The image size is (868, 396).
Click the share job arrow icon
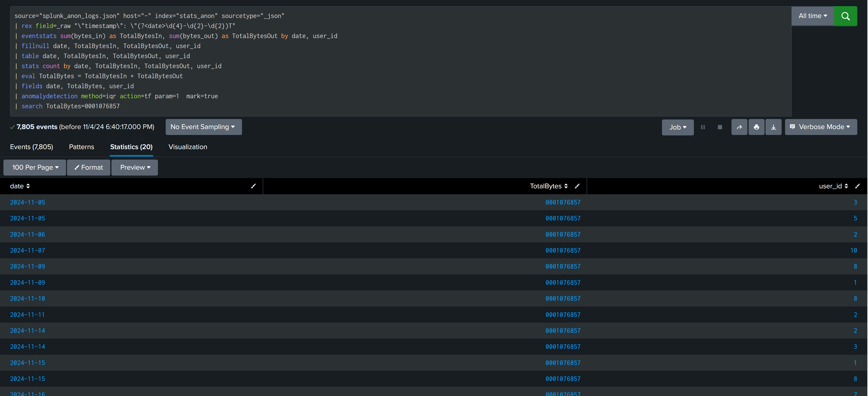739,127
